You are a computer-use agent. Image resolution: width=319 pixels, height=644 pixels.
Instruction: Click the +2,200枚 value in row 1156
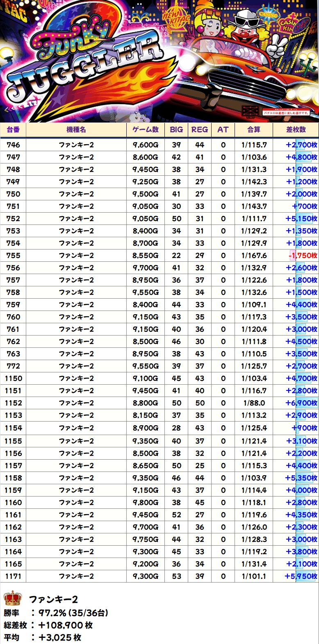(301, 453)
